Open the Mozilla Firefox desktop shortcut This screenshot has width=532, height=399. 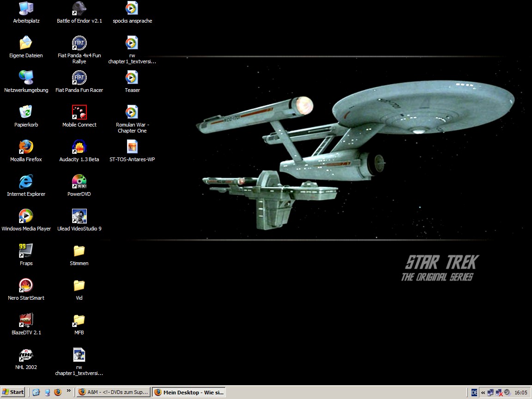(x=26, y=147)
